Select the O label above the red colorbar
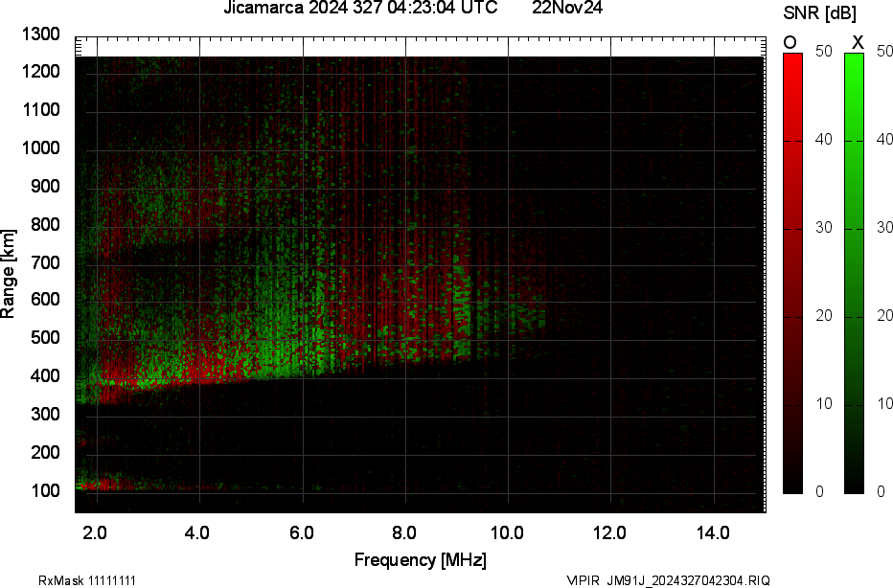The height and width of the screenshot is (588, 893). [x=790, y=42]
